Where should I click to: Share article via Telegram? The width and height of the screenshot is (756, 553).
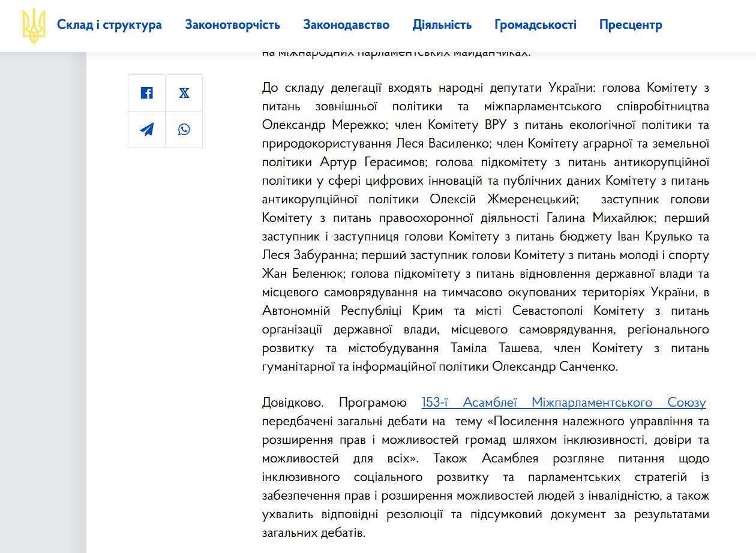click(147, 130)
